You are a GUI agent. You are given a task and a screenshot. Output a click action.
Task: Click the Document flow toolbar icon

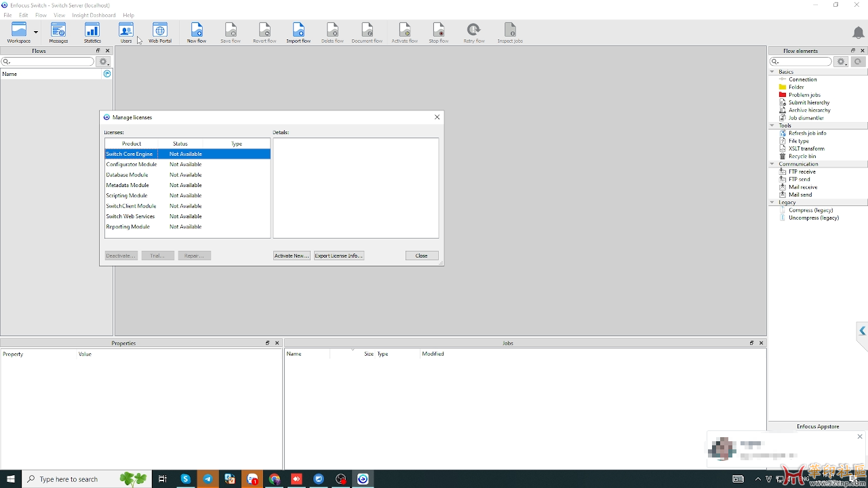coord(367,33)
